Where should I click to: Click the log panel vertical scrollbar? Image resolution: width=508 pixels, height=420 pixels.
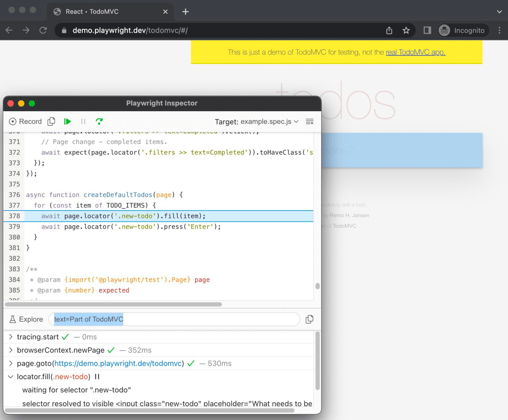[x=317, y=361]
